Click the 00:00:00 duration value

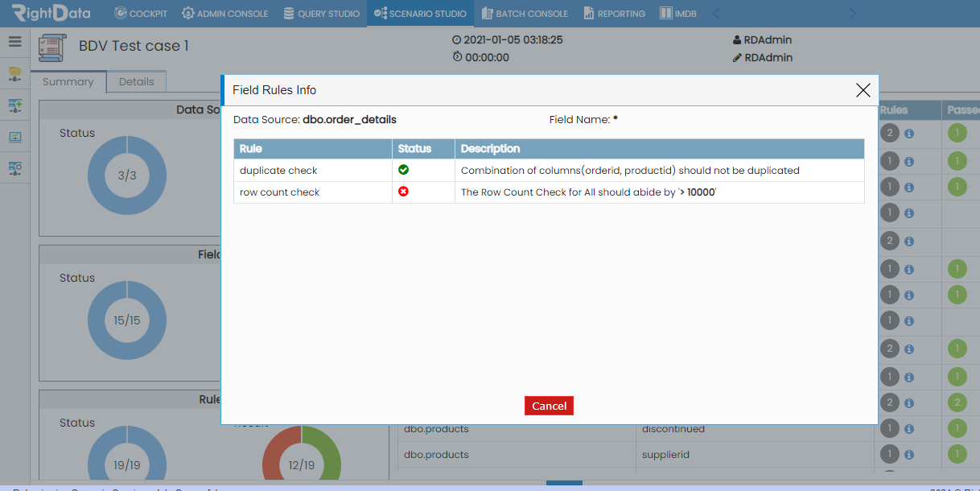[x=487, y=58]
